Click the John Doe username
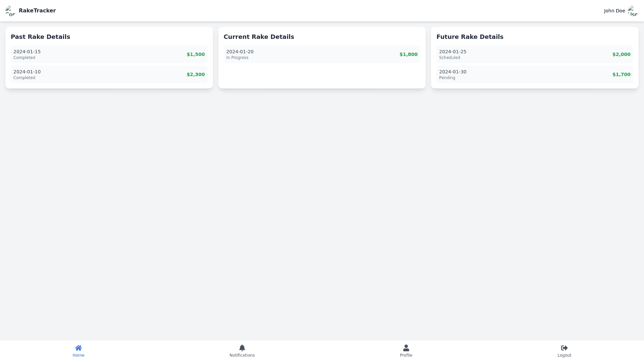The width and height of the screenshot is (644, 362). (614, 11)
